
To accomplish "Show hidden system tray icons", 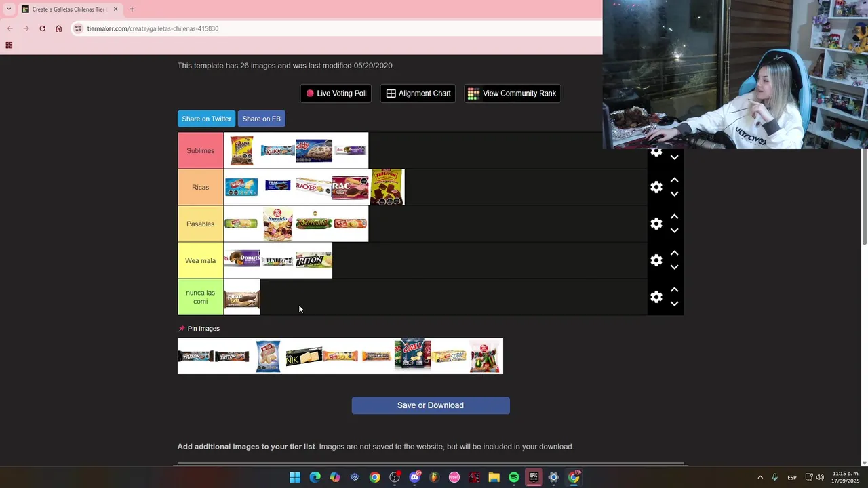I will (x=760, y=477).
